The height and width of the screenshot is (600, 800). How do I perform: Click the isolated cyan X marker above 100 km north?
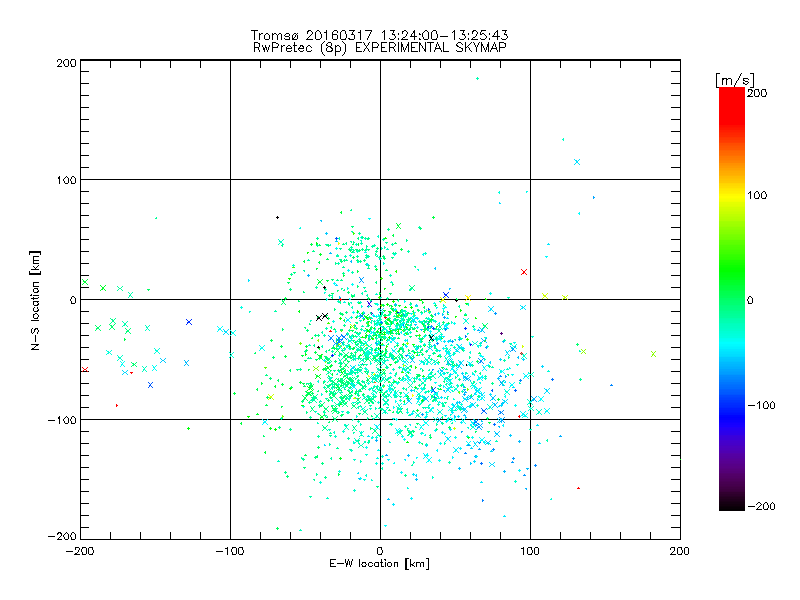coord(577,162)
